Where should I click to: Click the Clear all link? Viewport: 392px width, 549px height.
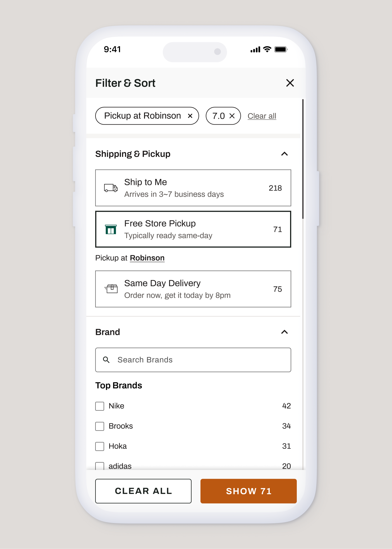point(262,116)
